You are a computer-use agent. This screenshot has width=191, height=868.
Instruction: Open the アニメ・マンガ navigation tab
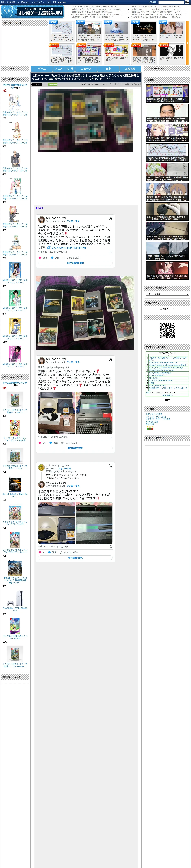click(64, 68)
